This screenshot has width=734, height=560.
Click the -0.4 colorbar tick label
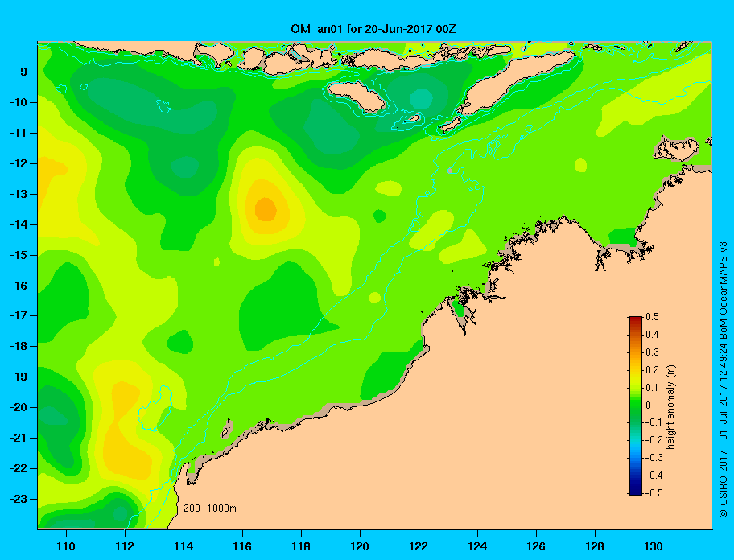pos(654,476)
